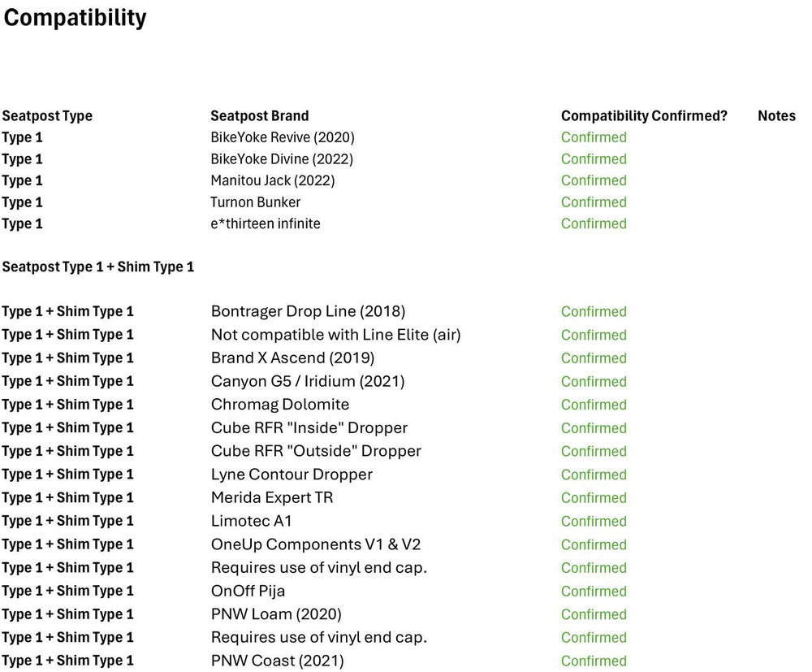
Task: Click the BikeYoke Divine (2022) cell
Action: tap(282, 158)
